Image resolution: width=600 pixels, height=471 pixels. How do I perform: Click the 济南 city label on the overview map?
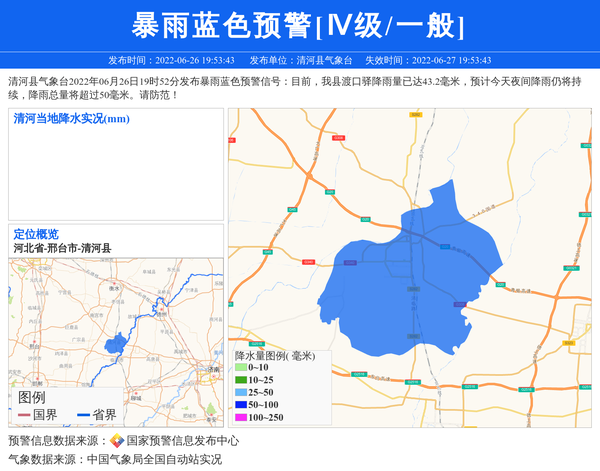click(214, 370)
